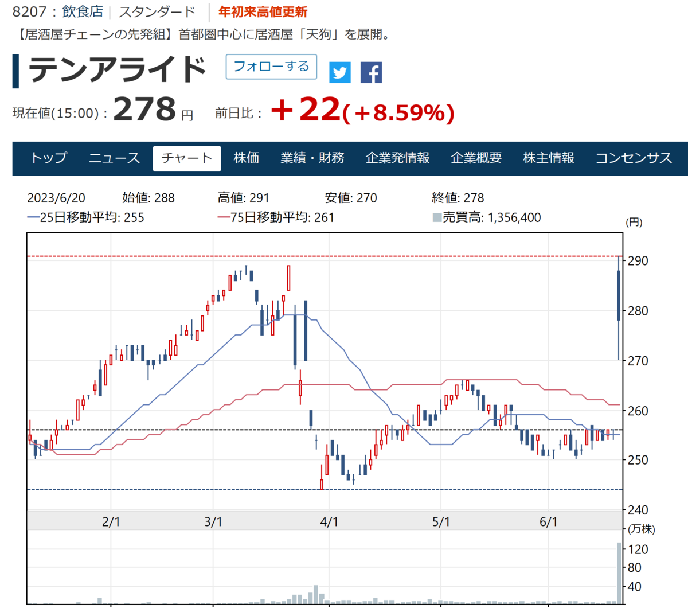Open the 飲食店 sector link
The width and height of the screenshot is (688, 616).
pyautogui.click(x=83, y=11)
